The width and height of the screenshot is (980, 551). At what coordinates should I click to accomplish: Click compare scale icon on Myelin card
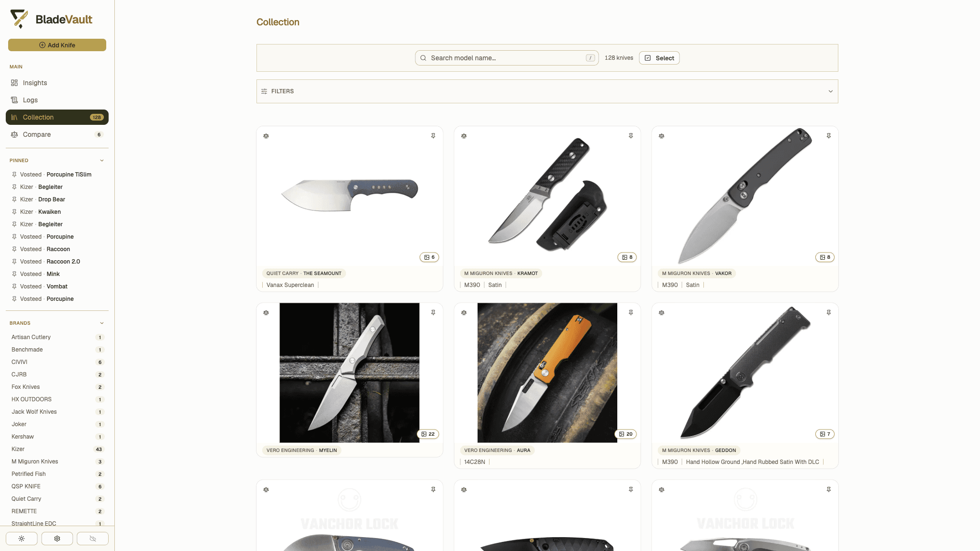266,313
